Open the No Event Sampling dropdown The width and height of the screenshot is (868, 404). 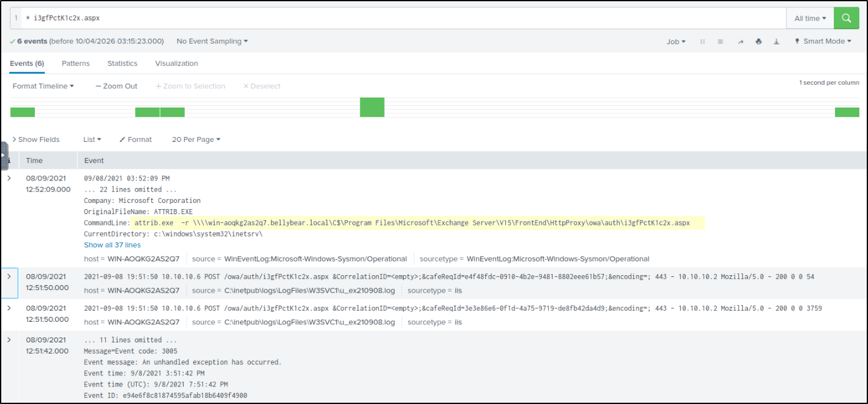(212, 42)
